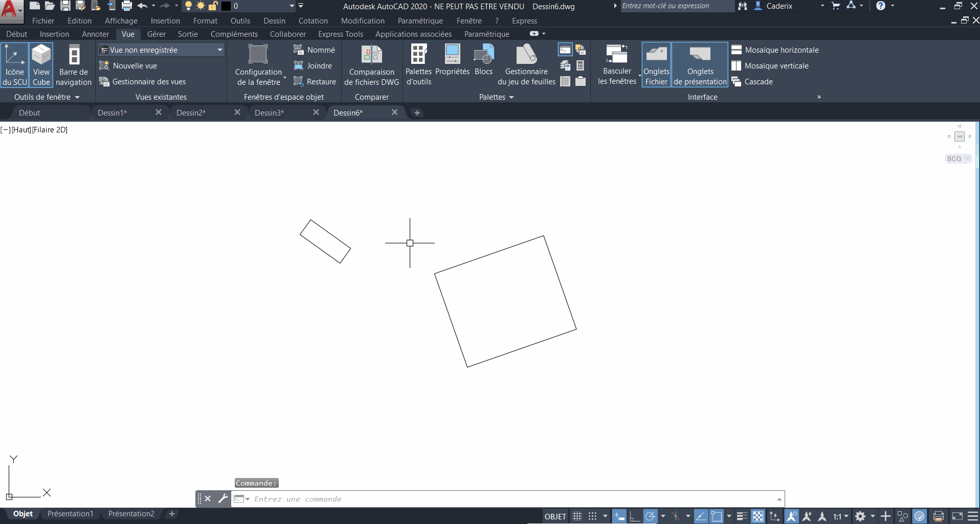Open the Propriétés palette
This screenshot has width=980, height=524.
coord(452,64)
